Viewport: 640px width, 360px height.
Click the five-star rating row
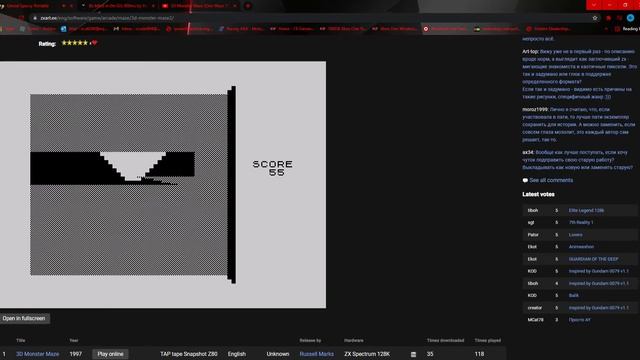coord(75,43)
